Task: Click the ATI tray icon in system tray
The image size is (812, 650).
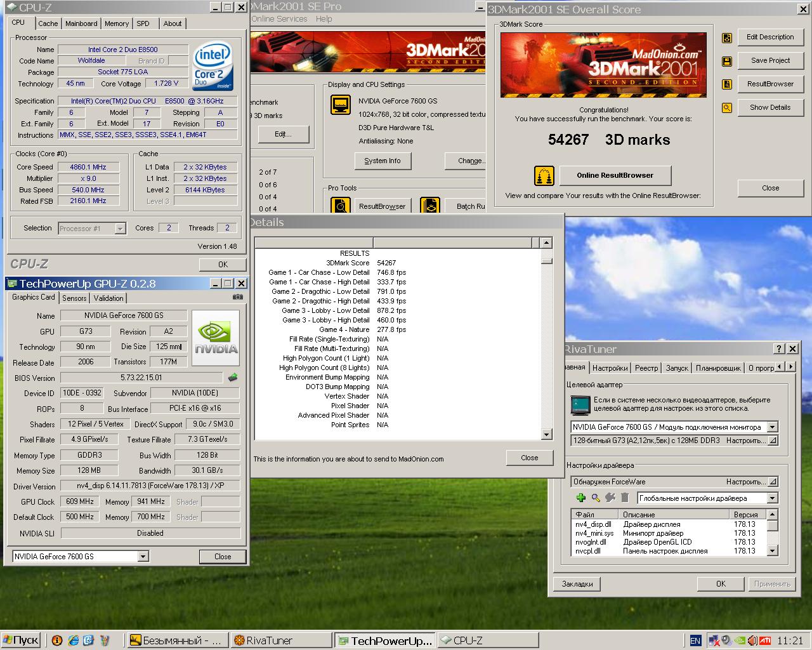Action: (765, 640)
